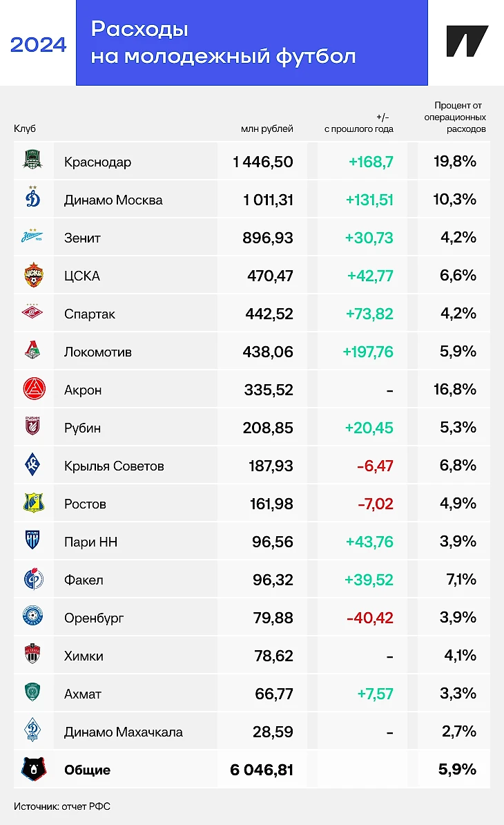The height and width of the screenshot is (825, 504).
Task: Click the 6 046,81 total value
Action: point(262,770)
